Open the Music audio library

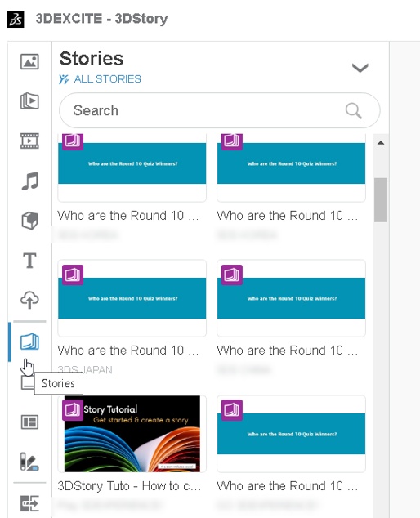29,181
